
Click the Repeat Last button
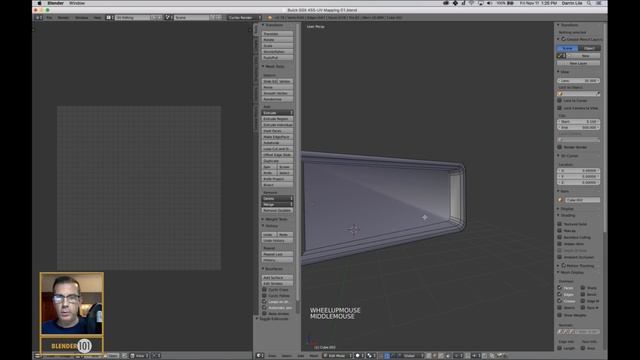coord(277,254)
